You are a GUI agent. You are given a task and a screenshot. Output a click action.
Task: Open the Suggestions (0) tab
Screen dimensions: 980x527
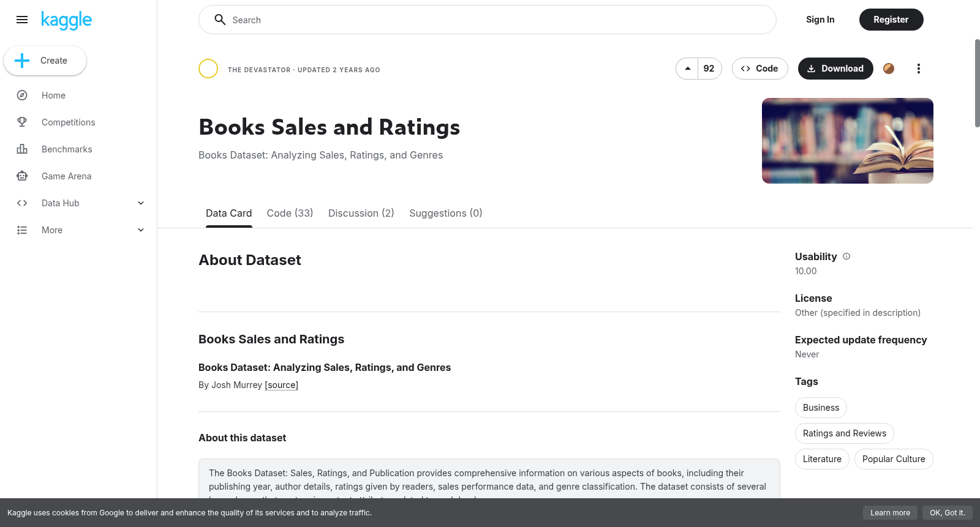[446, 213]
